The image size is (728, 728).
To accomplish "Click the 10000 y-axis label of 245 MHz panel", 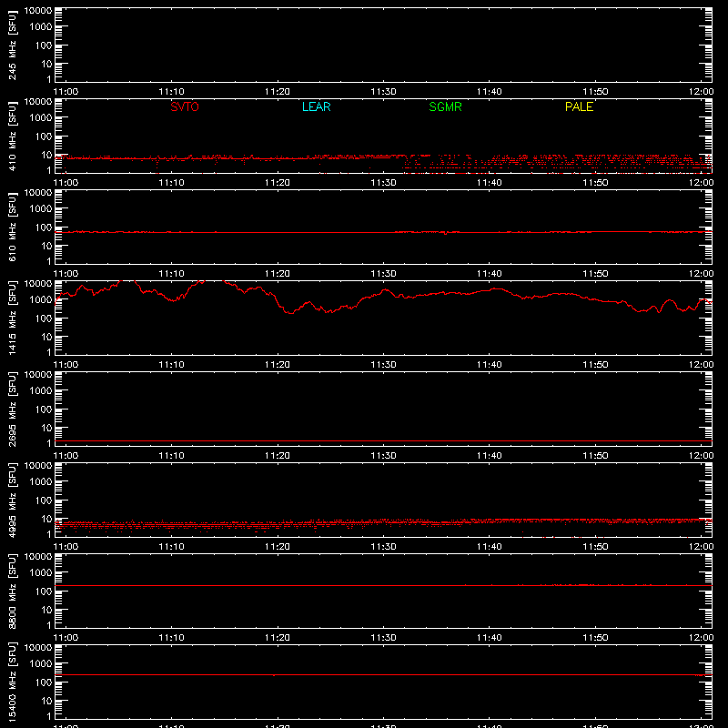I will point(38,11).
